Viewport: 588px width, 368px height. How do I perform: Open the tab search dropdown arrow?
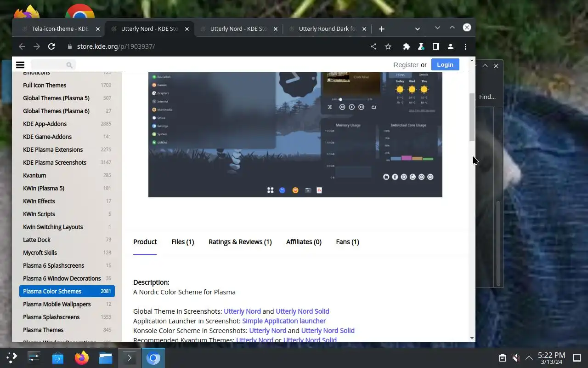417,29
